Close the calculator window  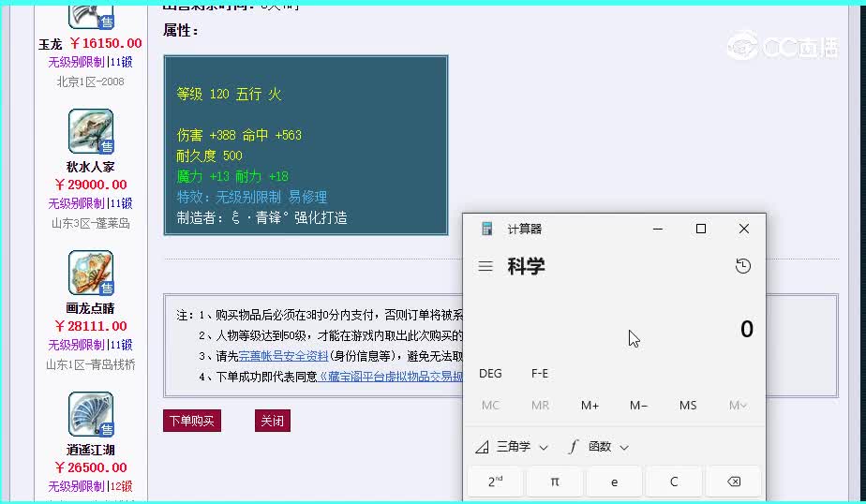(x=744, y=229)
